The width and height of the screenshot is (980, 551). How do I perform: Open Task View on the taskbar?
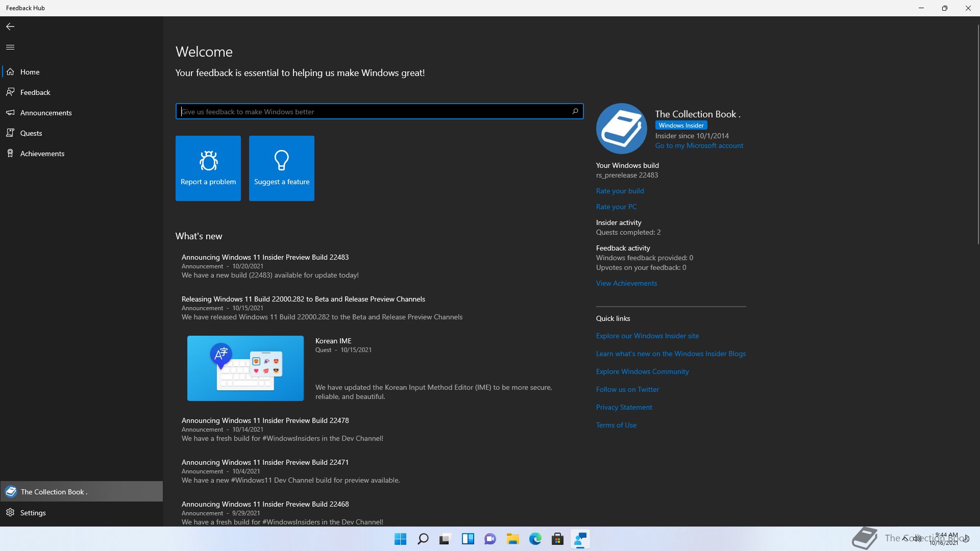(446, 539)
